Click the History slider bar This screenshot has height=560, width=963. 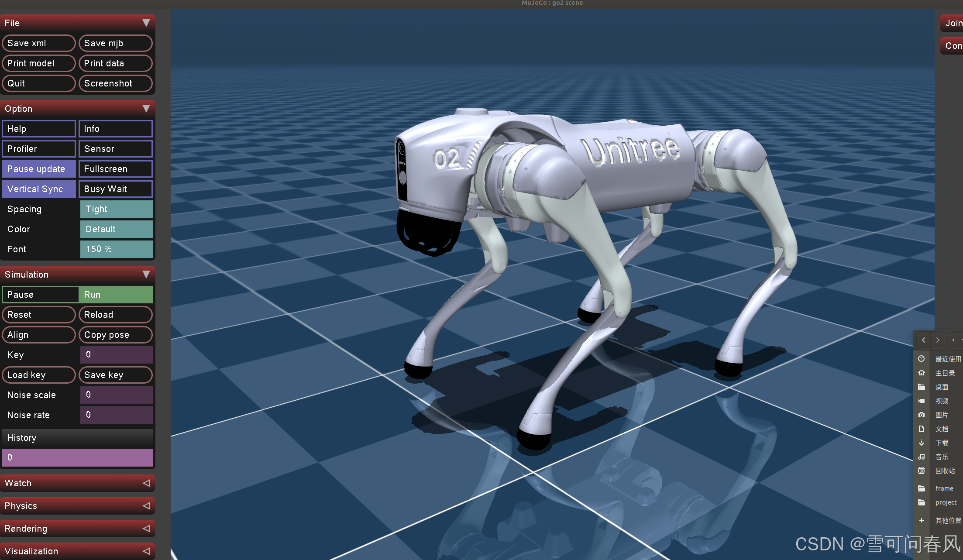coord(78,458)
